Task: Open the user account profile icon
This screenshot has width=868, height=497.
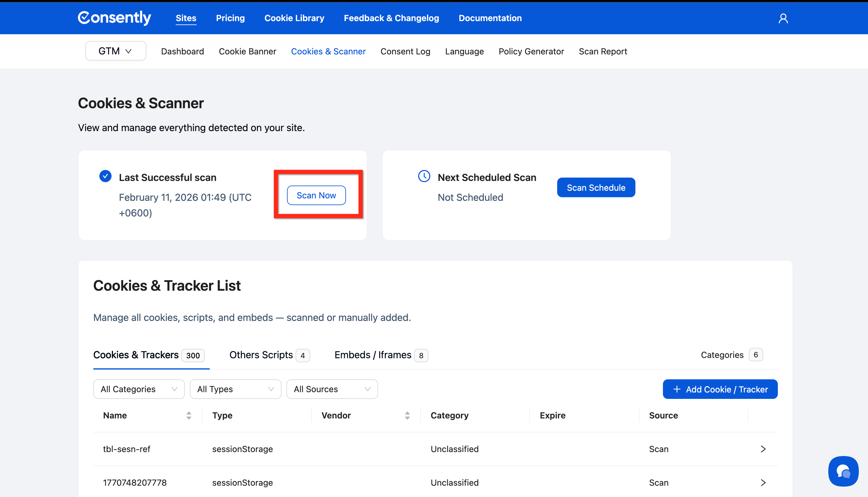Action: [x=783, y=18]
